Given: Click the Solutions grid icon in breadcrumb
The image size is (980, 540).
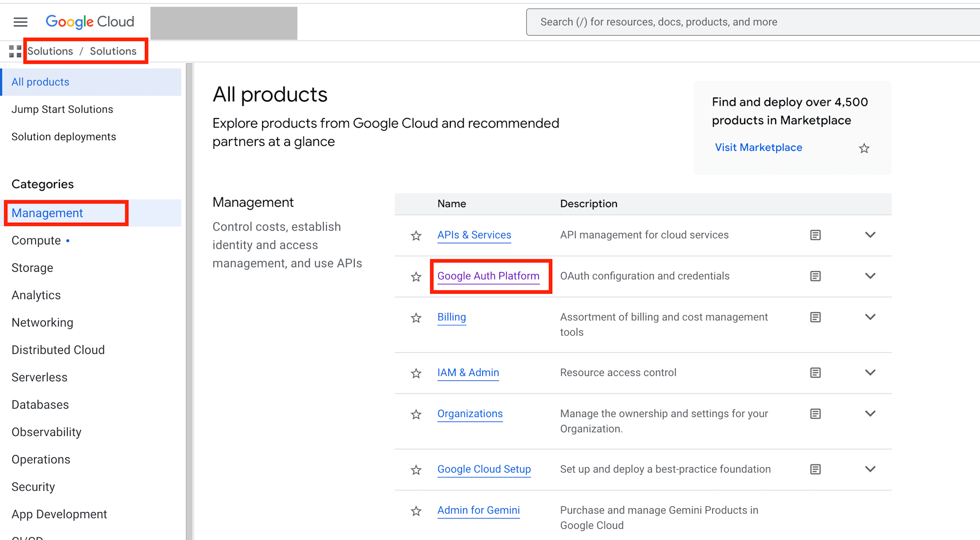Looking at the screenshot, I should (15, 51).
